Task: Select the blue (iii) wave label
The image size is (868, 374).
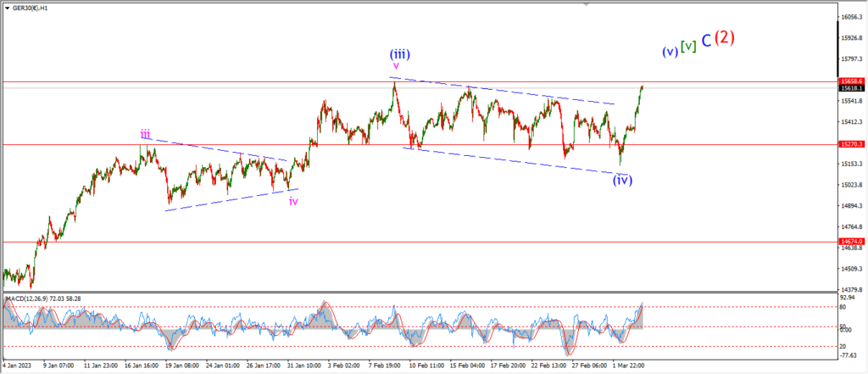Action: pos(399,54)
